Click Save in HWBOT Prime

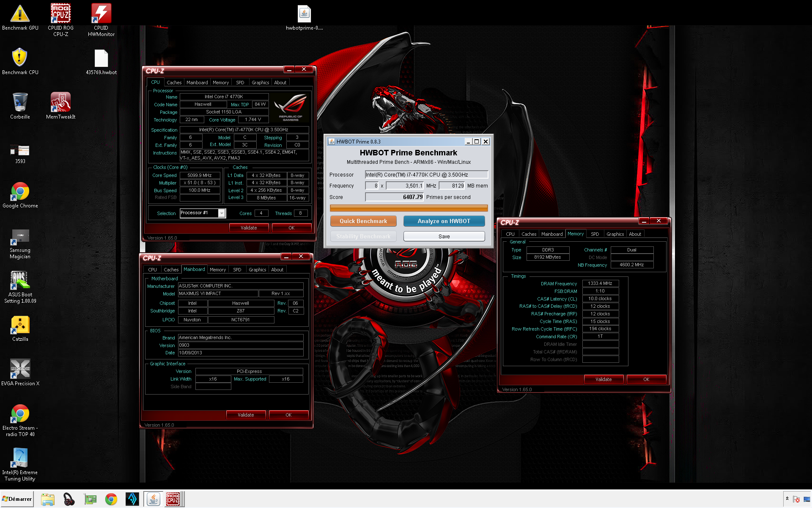coord(444,236)
